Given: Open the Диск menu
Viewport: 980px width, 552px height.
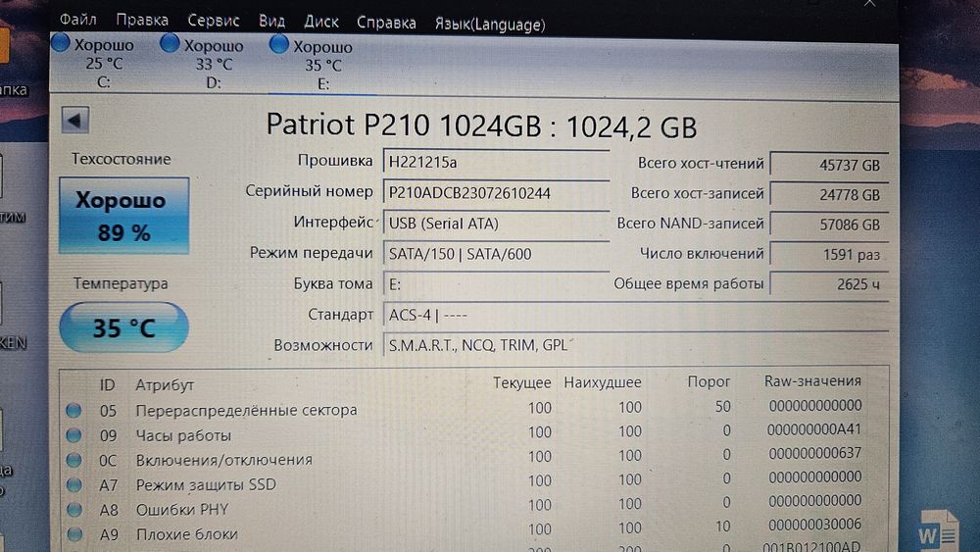Looking at the screenshot, I should point(320,22).
